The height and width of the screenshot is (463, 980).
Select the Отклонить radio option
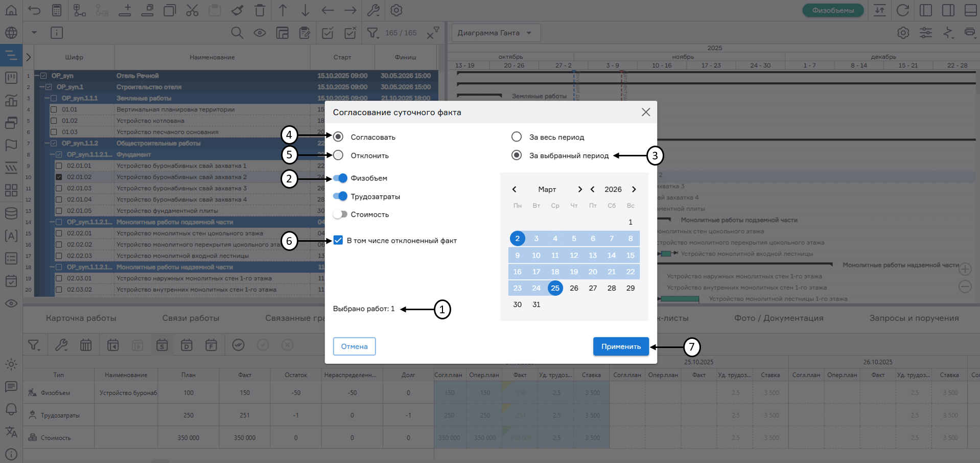click(338, 155)
